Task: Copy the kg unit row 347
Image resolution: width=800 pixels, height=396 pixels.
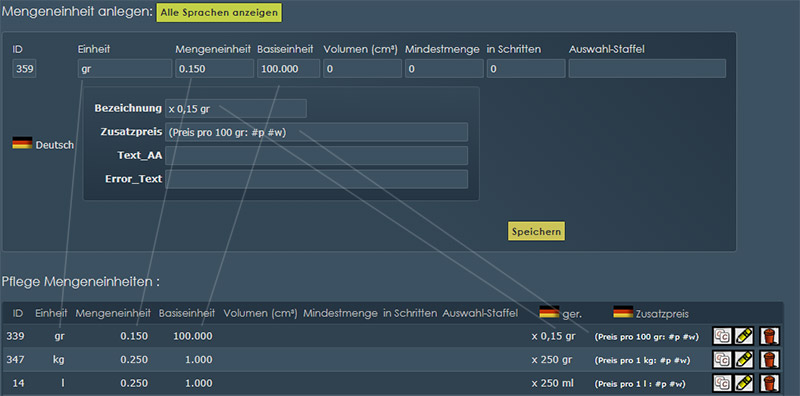Action: click(722, 360)
